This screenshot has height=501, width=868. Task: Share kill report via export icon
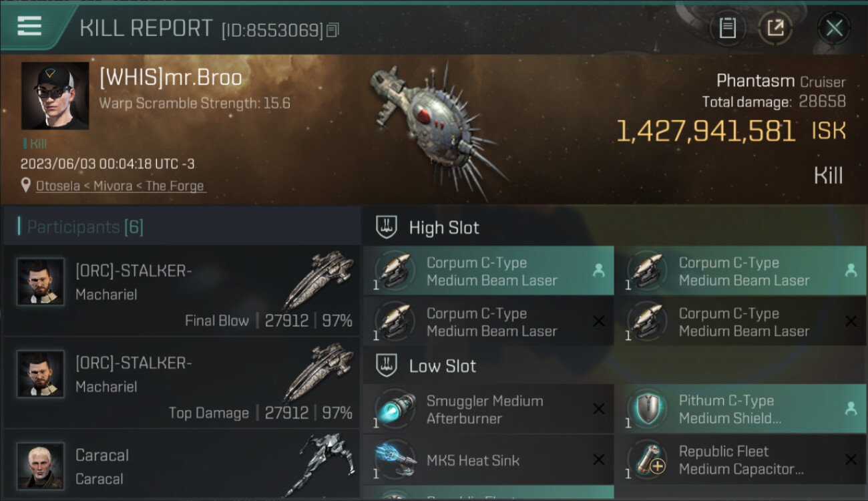pos(775,28)
